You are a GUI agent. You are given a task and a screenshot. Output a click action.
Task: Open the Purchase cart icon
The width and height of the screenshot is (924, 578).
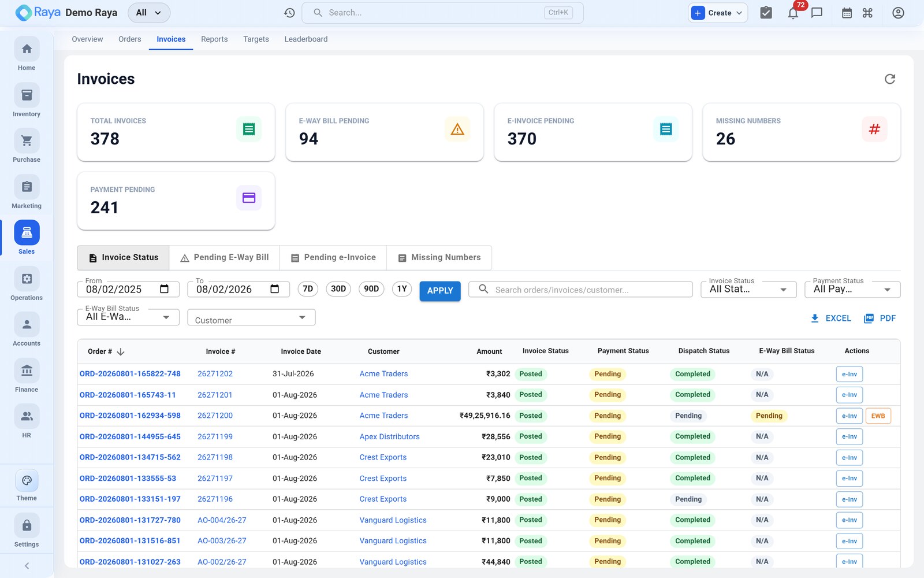click(27, 141)
